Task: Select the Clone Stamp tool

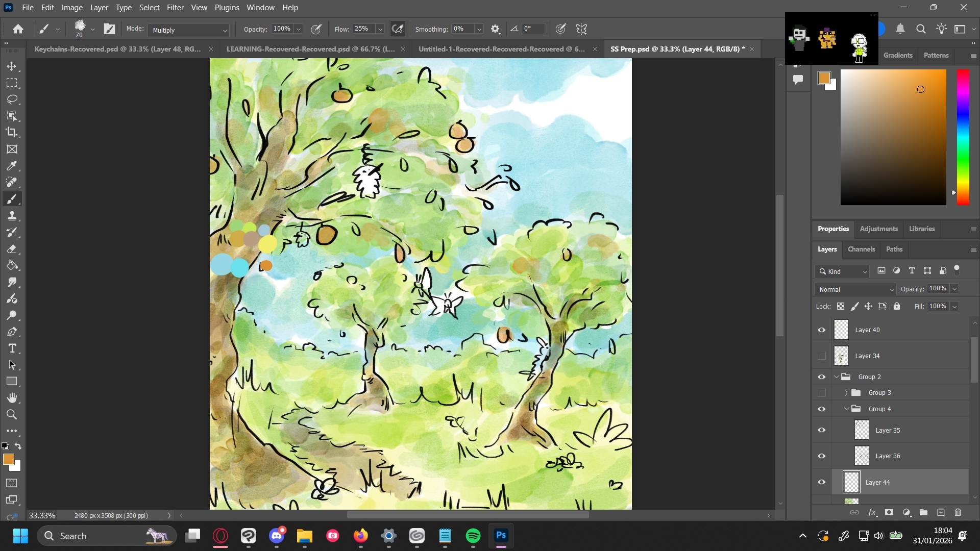Action: point(12,216)
